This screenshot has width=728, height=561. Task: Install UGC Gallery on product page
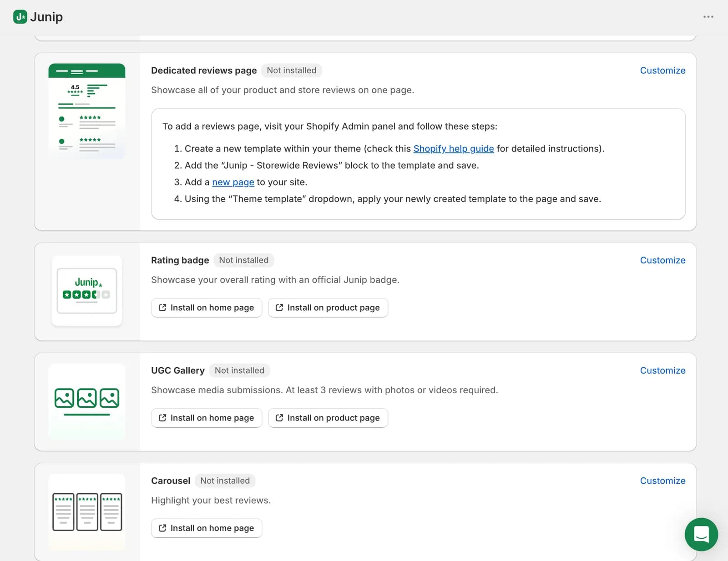pyautogui.click(x=328, y=418)
